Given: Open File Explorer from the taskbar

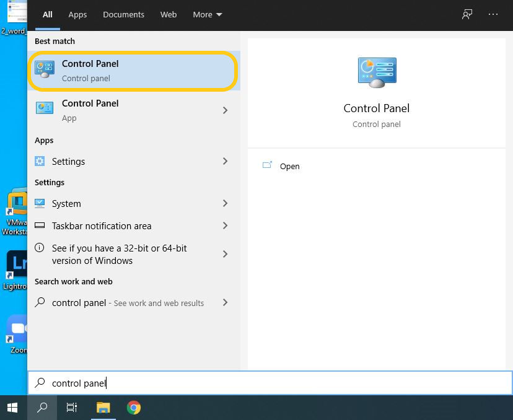Looking at the screenshot, I should 103,408.
